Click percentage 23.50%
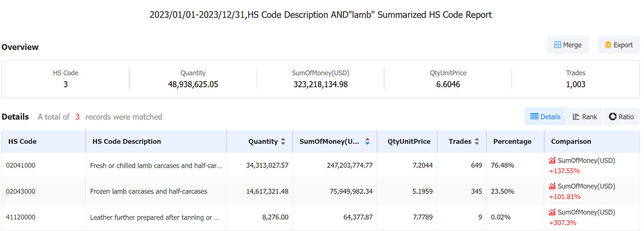This screenshot has height=231, width=644. [x=503, y=192]
